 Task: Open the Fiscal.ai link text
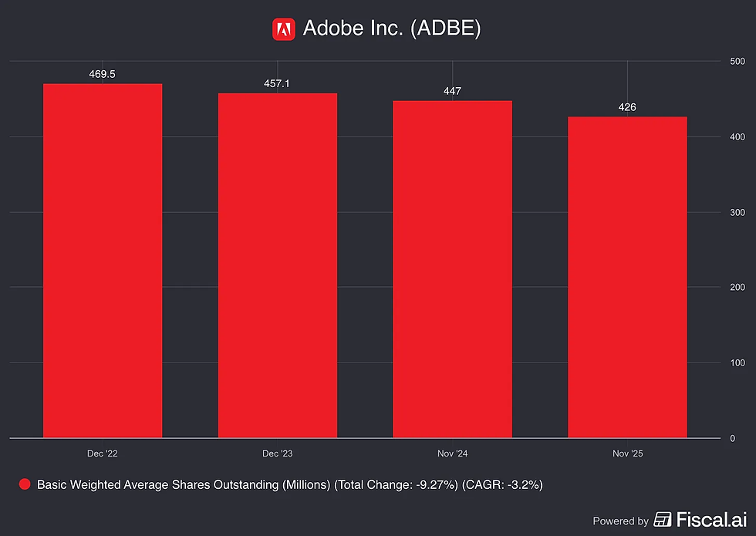click(x=711, y=520)
